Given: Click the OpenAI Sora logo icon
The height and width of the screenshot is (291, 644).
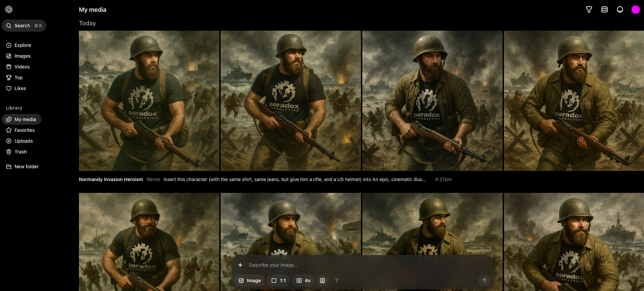Looking at the screenshot, I should point(9,9).
